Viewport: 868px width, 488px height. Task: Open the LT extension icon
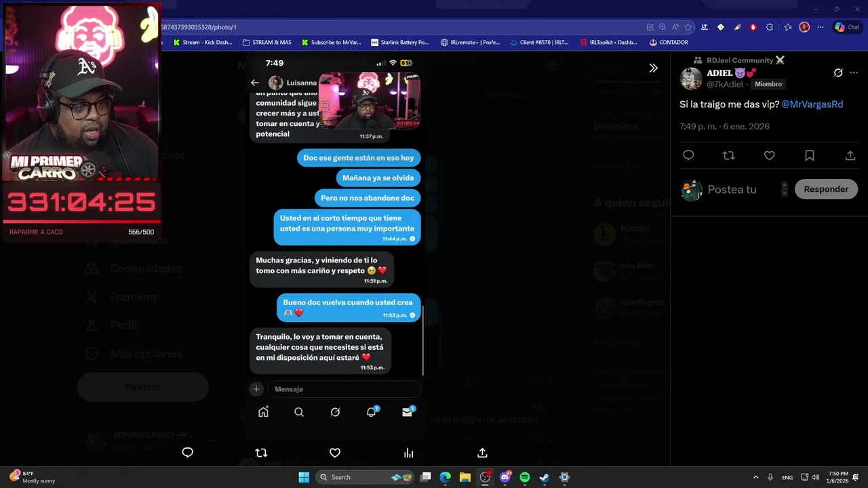coord(705,27)
